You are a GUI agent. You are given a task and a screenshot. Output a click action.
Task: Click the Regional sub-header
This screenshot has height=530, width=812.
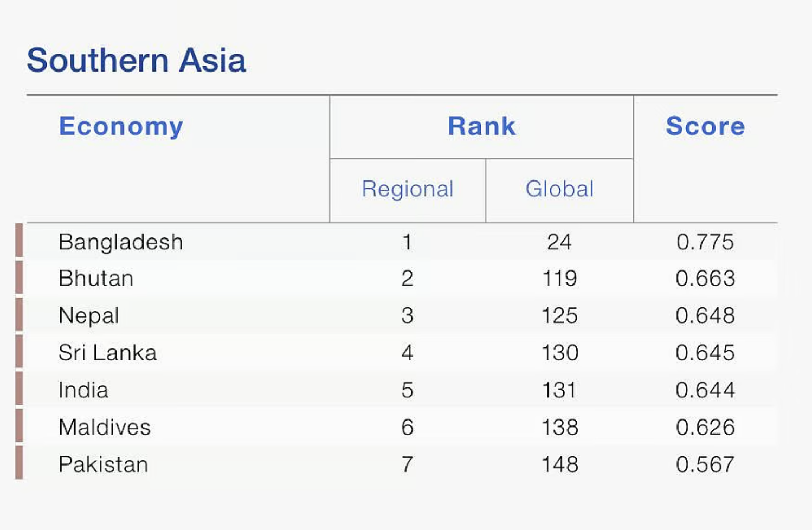click(x=408, y=190)
